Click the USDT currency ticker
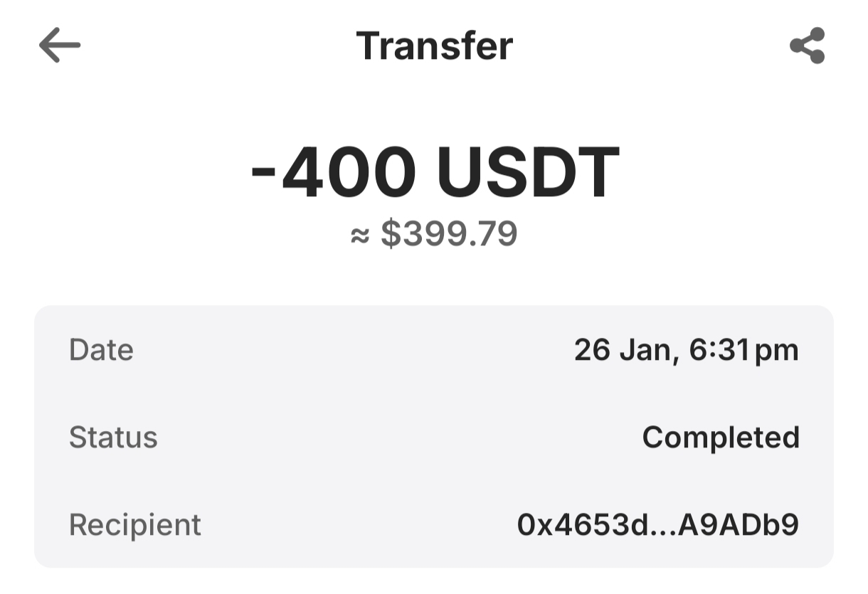The image size is (868, 594). pyautogui.click(x=527, y=173)
